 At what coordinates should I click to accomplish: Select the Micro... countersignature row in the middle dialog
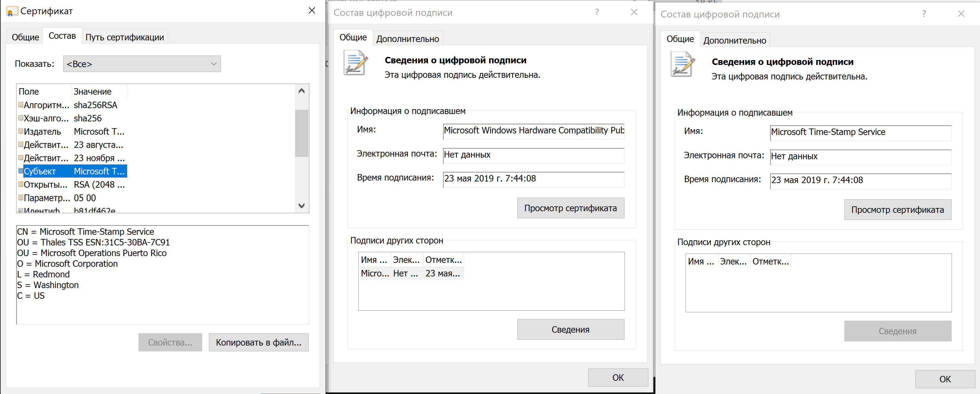411,273
